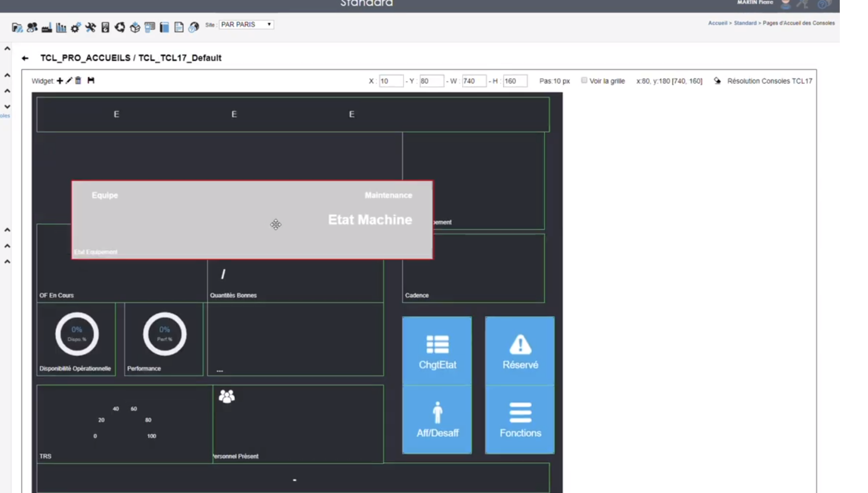Click the crossed tools maintenance icon

point(91,28)
